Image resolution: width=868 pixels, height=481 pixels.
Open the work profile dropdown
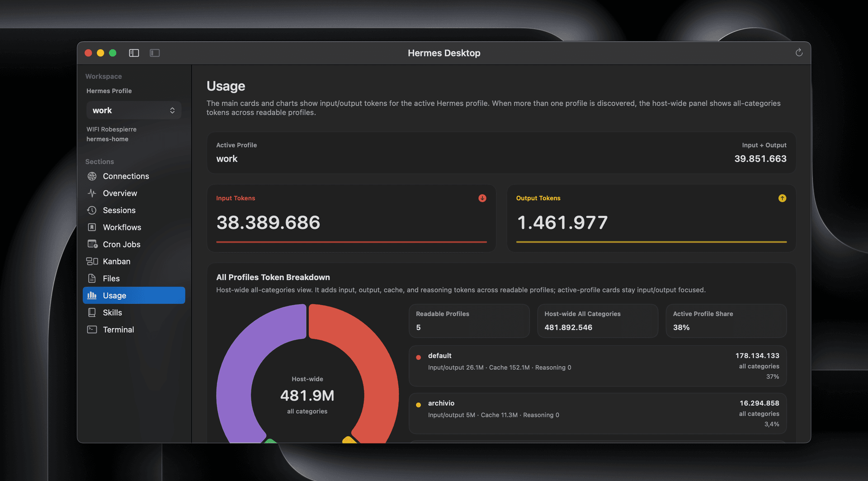(x=134, y=110)
